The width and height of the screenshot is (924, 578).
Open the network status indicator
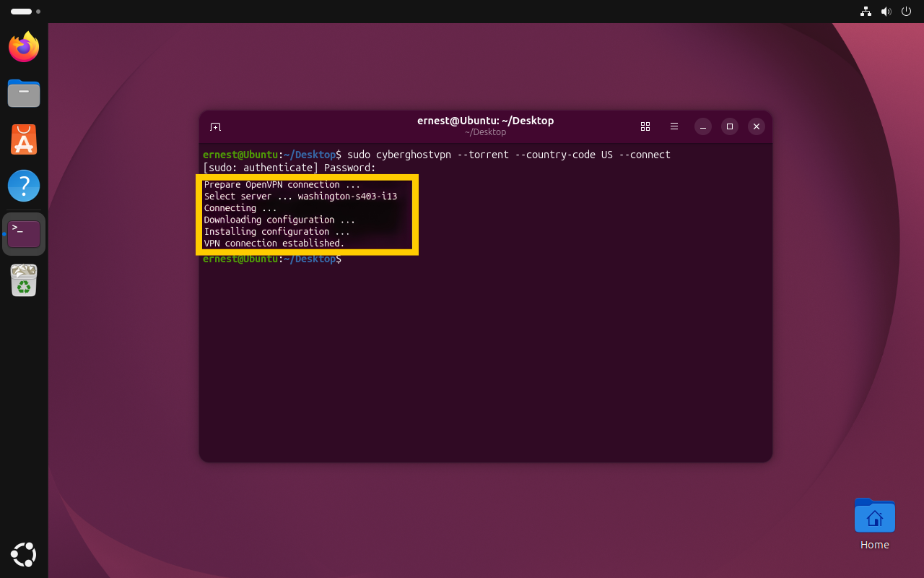point(866,12)
